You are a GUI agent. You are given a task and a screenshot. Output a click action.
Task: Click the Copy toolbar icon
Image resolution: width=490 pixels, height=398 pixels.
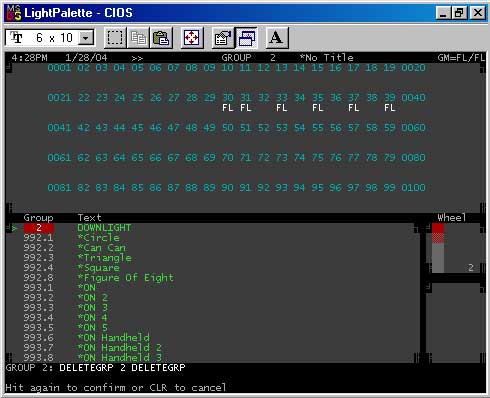(x=138, y=38)
